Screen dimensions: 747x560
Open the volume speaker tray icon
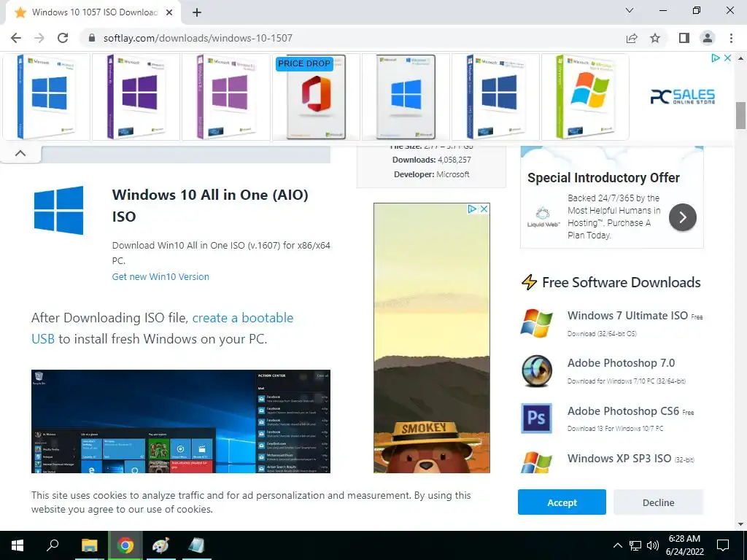coord(653,545)
